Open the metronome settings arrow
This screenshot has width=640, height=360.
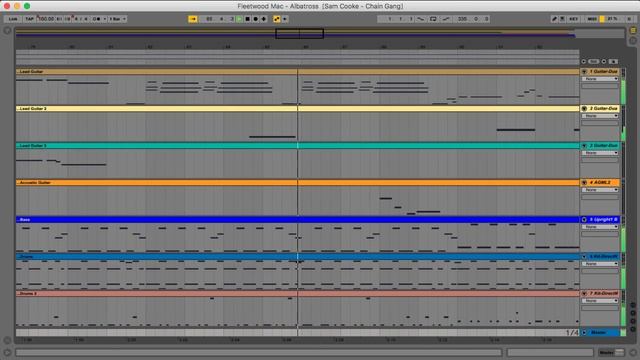point(104,19)
